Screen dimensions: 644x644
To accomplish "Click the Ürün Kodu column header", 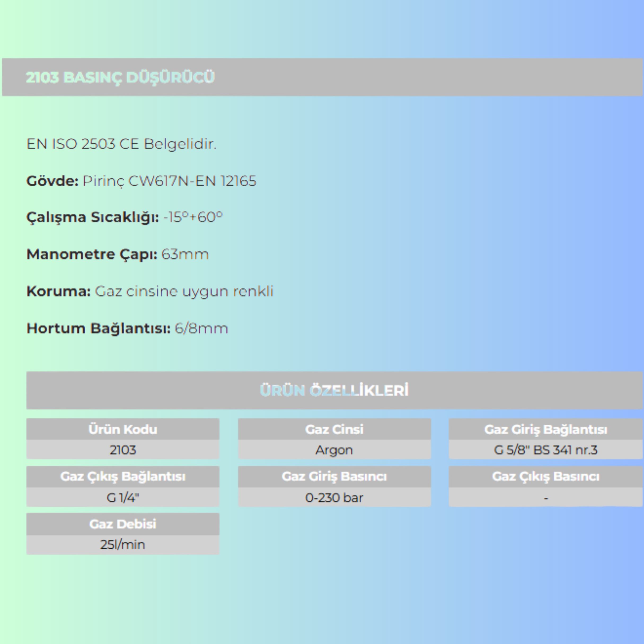I will 123,429.
